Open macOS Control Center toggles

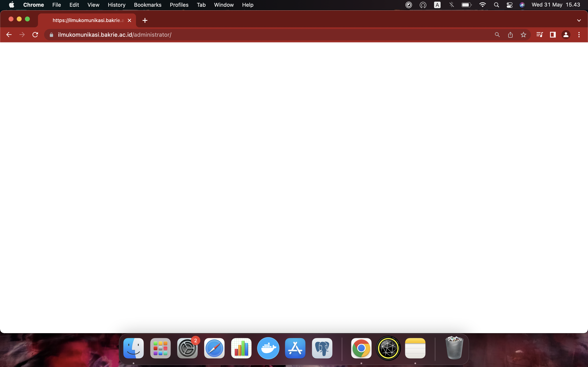click(510, 5)
